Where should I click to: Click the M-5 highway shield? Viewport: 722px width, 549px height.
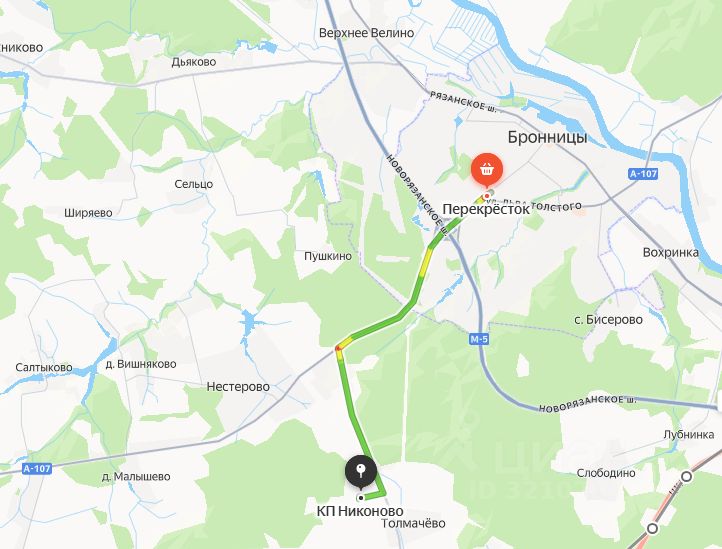pos(479,339)
